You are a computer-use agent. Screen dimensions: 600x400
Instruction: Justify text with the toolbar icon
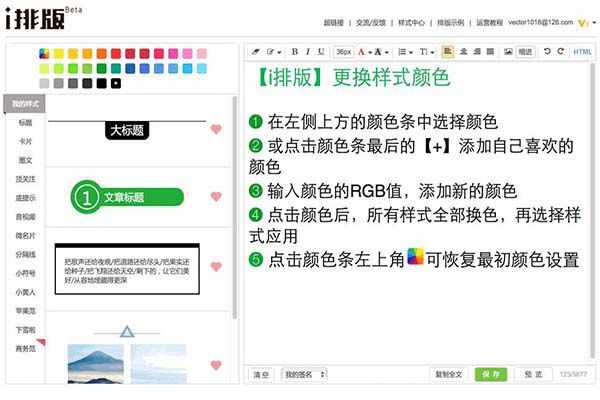pyautogui.click(x=490, y=51)
